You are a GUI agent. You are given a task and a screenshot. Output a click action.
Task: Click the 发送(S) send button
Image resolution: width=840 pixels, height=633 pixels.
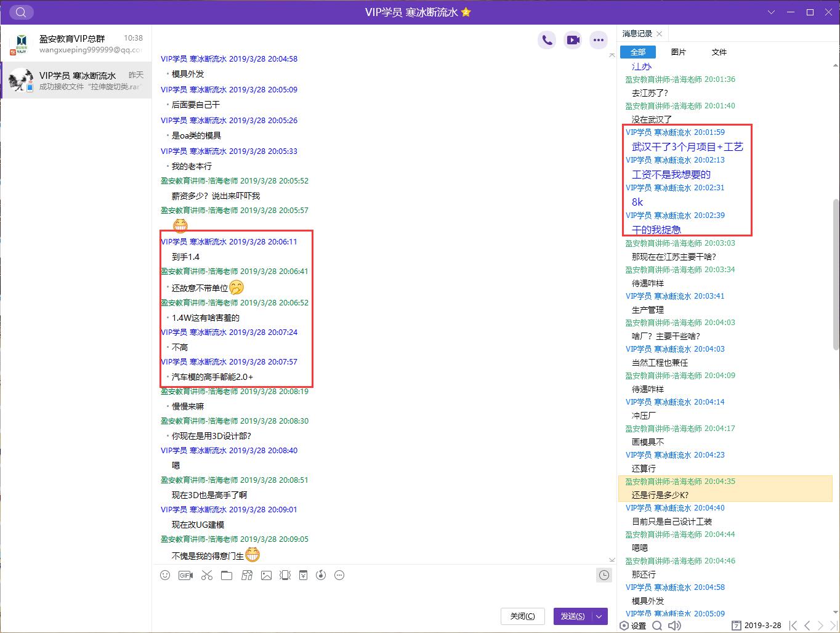pos(574,616)
